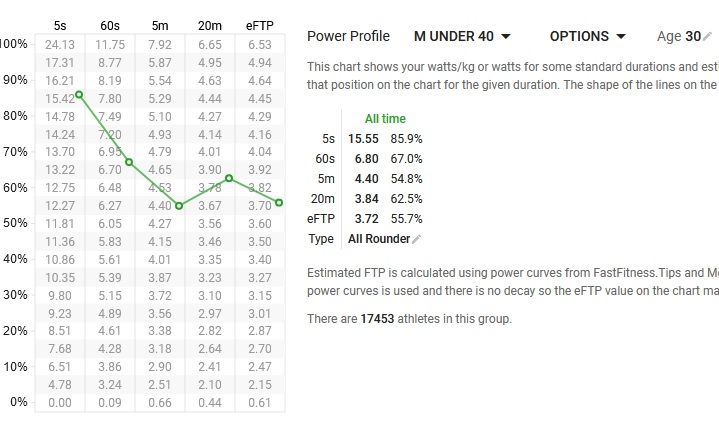Viewport: 719px width, 432px height.
Task: Click the 5s data point on the green line
Action: 79,94
